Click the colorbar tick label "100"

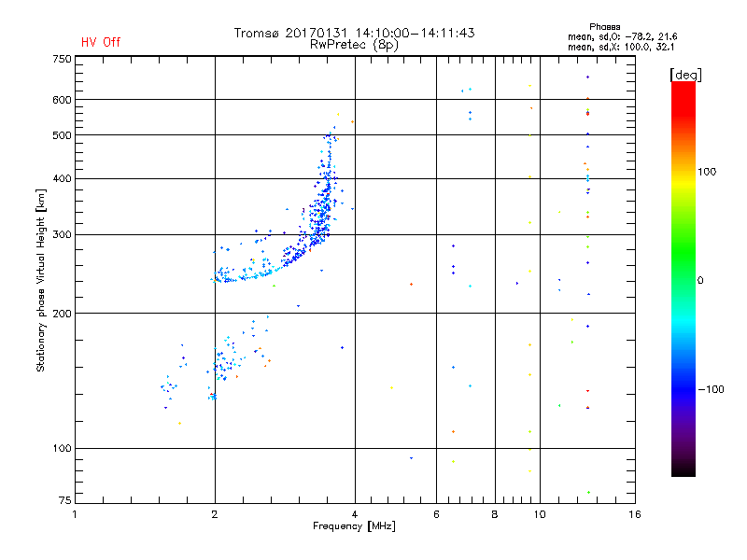pos(707,172)
